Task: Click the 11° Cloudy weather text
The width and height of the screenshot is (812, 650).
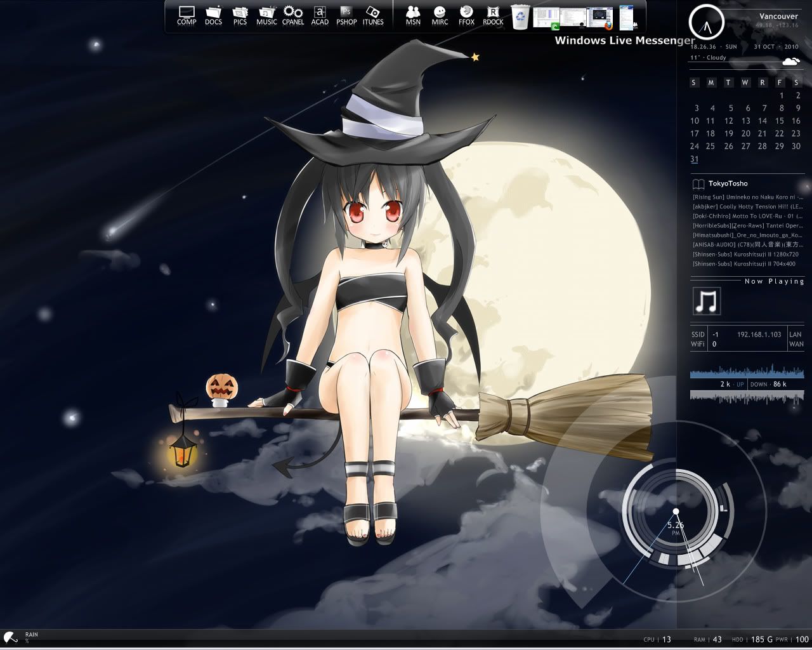Action: (x=708, y=58)
